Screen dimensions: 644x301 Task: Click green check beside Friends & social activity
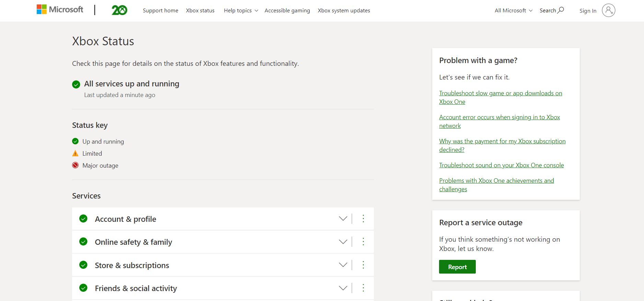pos(83,288)
